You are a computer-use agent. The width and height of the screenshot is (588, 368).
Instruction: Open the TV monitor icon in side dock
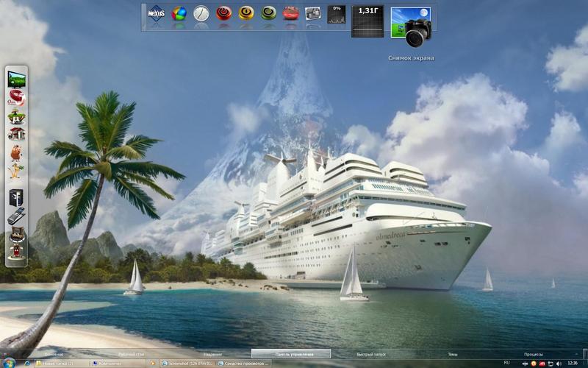coord(16,79)
